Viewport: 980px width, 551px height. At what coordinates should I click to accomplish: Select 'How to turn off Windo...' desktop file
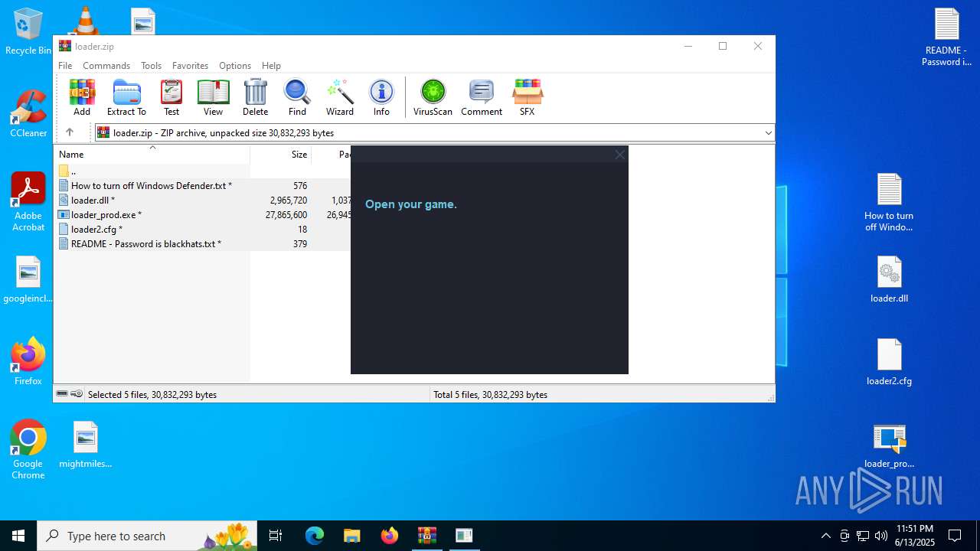889,202
